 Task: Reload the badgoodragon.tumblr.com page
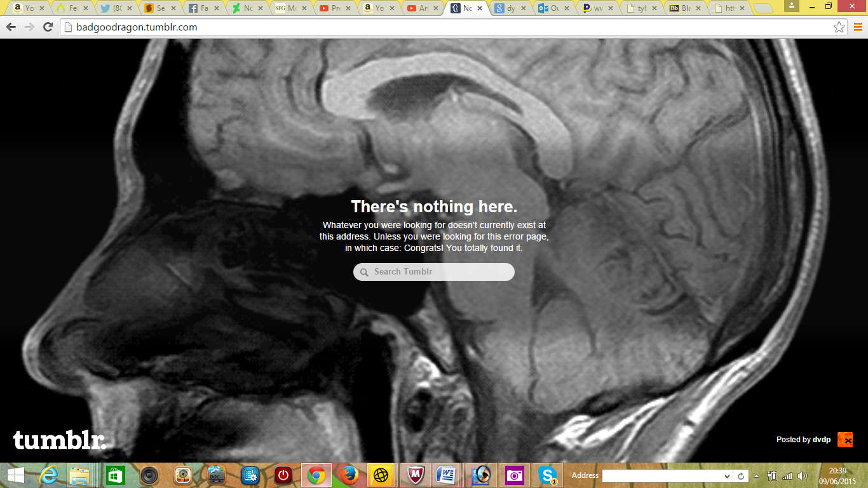(x=48, y=27)
